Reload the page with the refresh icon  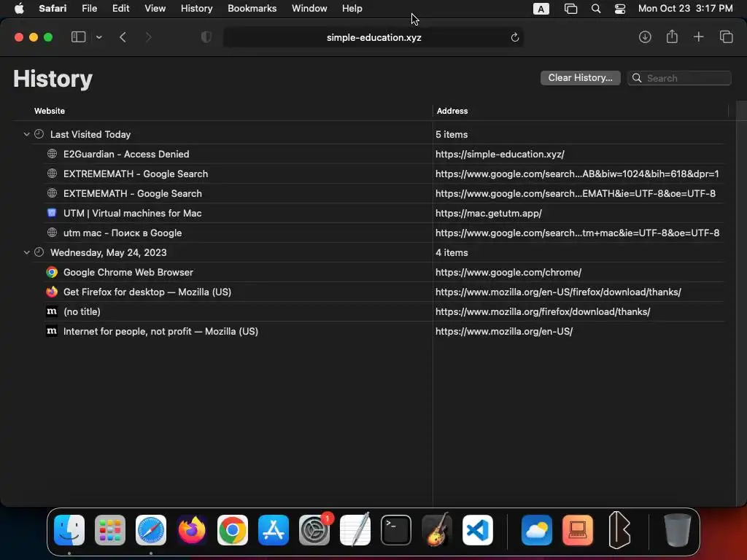pos(514,37)
